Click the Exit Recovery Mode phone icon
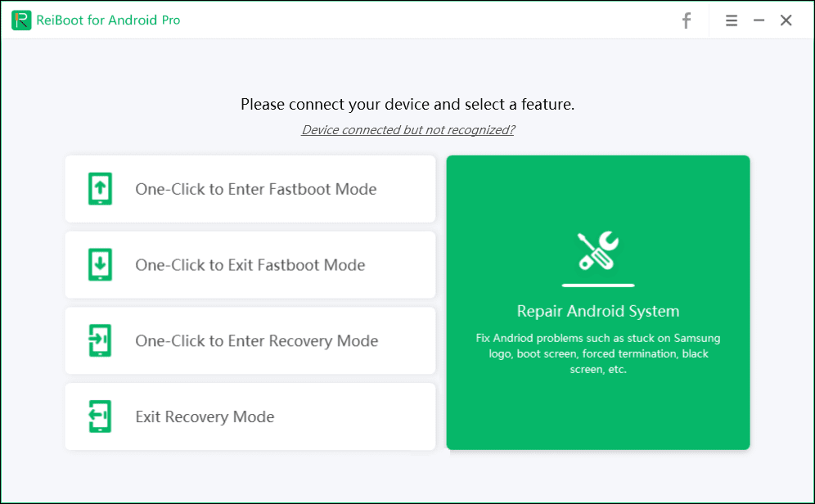 click(x=100, y=416)
